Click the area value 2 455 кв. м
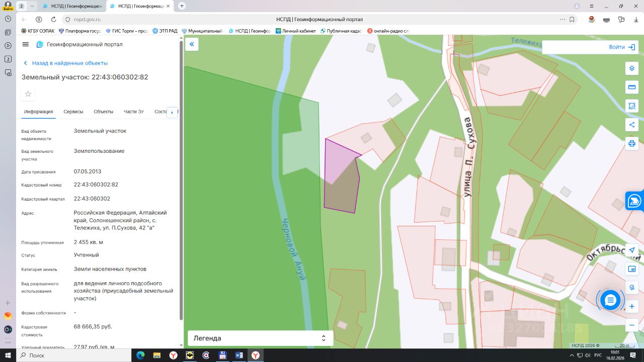Image resolution: width=644 pixels, height=362 pixels. (89, 242)
